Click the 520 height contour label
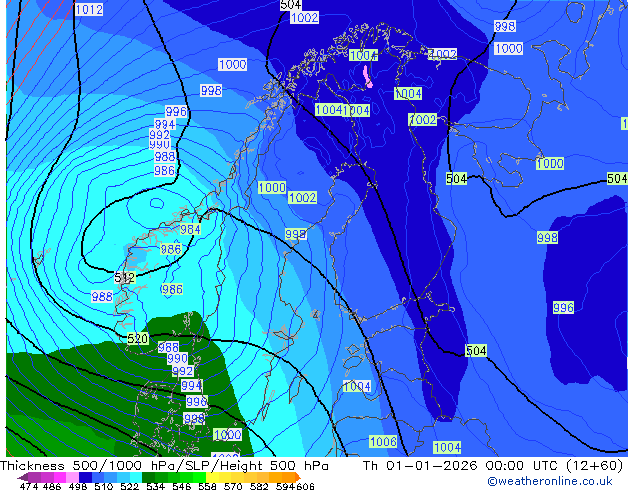 click(x=137, y=338)
